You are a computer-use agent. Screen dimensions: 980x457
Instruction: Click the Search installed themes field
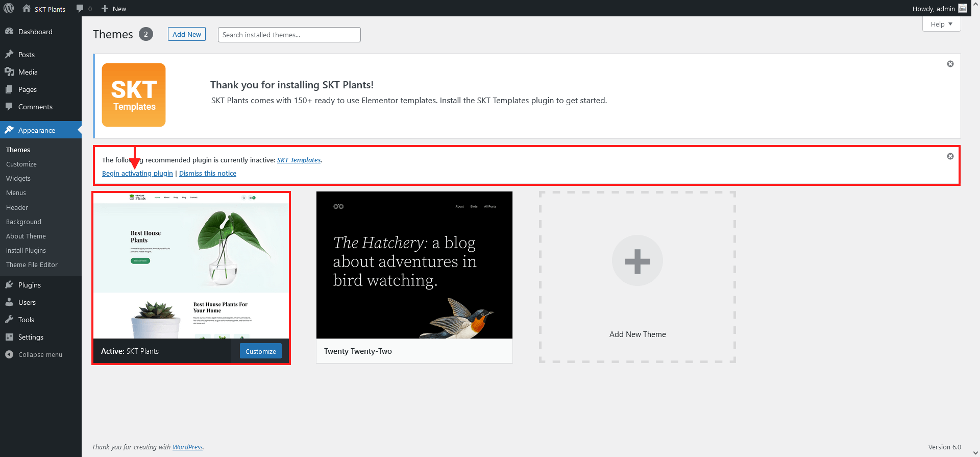point(289,35)
